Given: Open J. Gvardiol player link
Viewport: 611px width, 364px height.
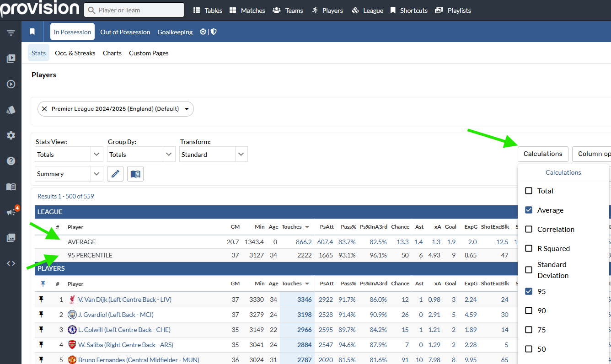Looking at the screenshot, I should pos(116,315).
